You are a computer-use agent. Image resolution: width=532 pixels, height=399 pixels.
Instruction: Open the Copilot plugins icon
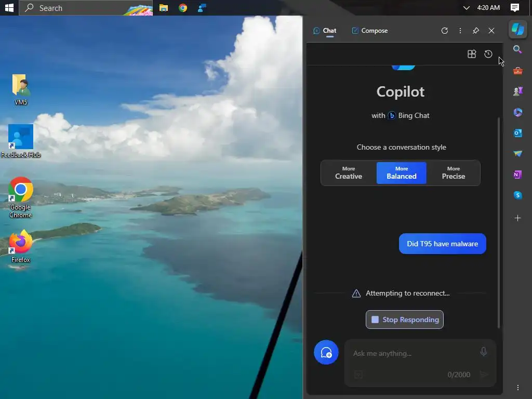click(x=472, y=54)
